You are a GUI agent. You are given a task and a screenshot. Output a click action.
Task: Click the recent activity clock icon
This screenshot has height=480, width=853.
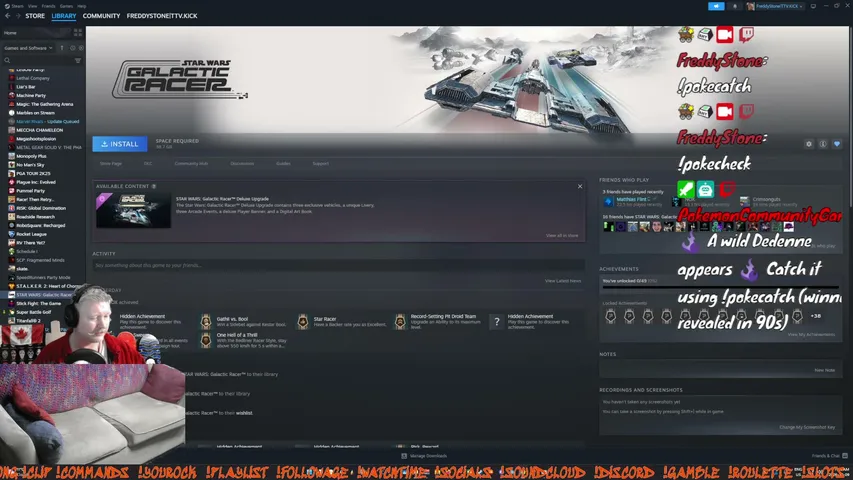click(72, 48)
